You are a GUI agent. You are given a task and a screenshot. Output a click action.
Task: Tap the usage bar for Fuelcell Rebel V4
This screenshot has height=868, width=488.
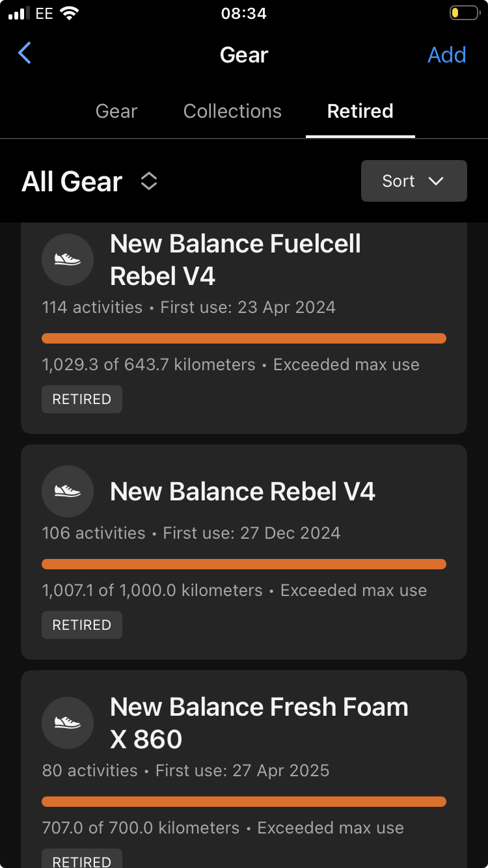pos(244,338)
